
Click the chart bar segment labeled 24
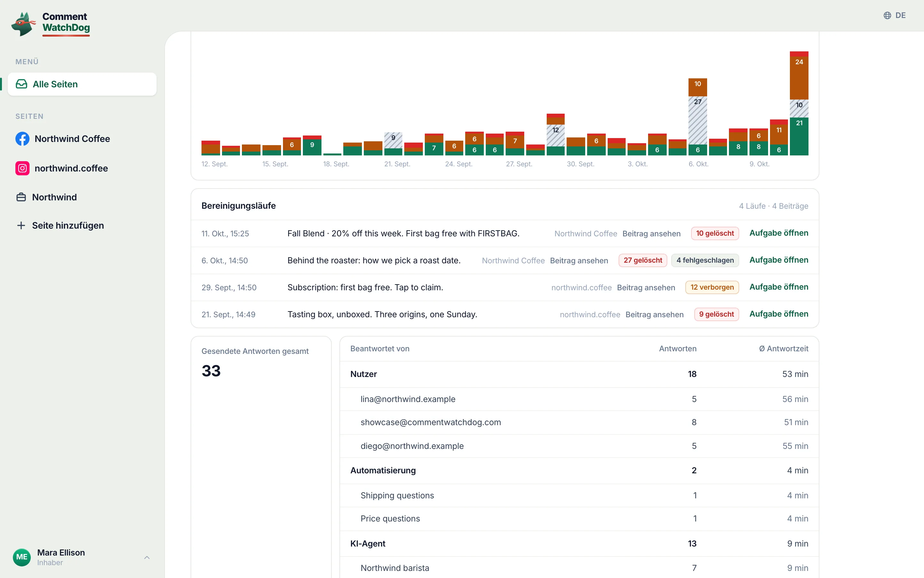[799, 78]
